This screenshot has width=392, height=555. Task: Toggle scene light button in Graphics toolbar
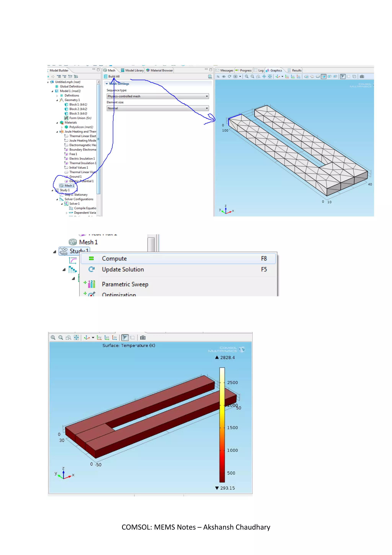tap(343, 77)
